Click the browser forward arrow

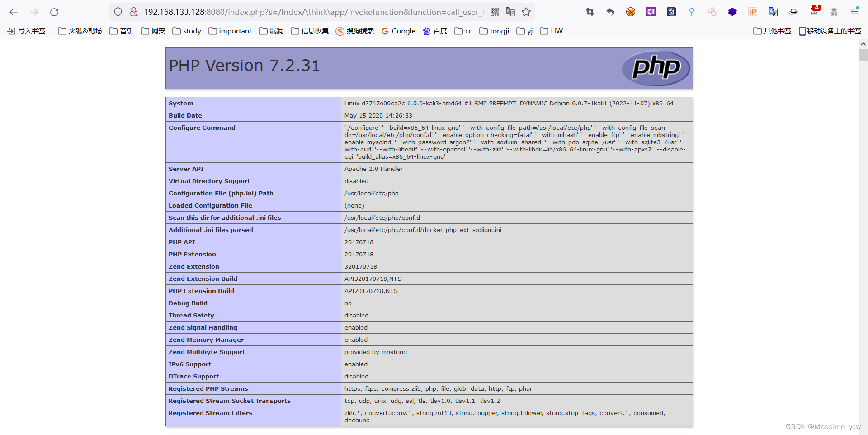tap(34, 12)
